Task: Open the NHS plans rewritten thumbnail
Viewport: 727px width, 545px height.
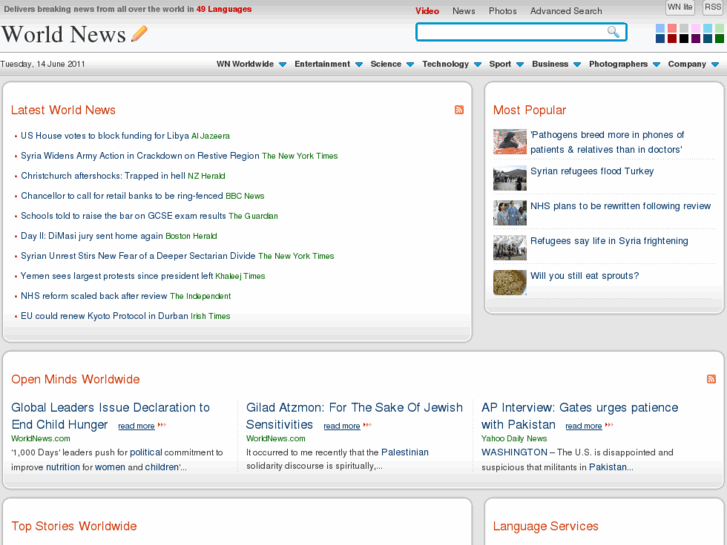Action: pos(510,213)
